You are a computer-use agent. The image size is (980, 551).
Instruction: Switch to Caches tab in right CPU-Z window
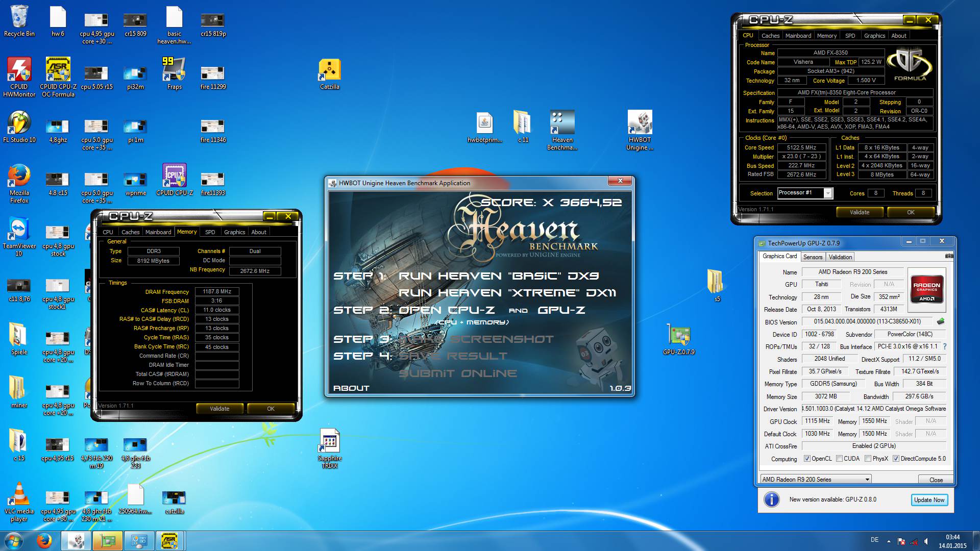(770, 36)
